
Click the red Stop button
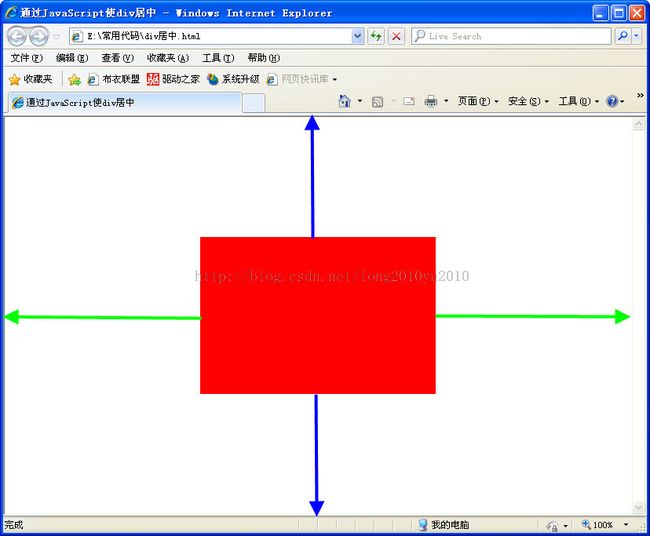[x=396, y=36]
